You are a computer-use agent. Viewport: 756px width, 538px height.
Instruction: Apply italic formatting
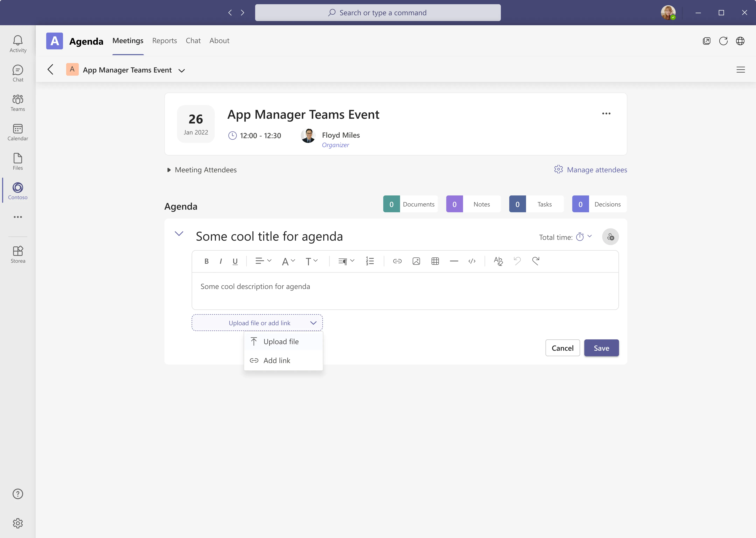(221, 261)
